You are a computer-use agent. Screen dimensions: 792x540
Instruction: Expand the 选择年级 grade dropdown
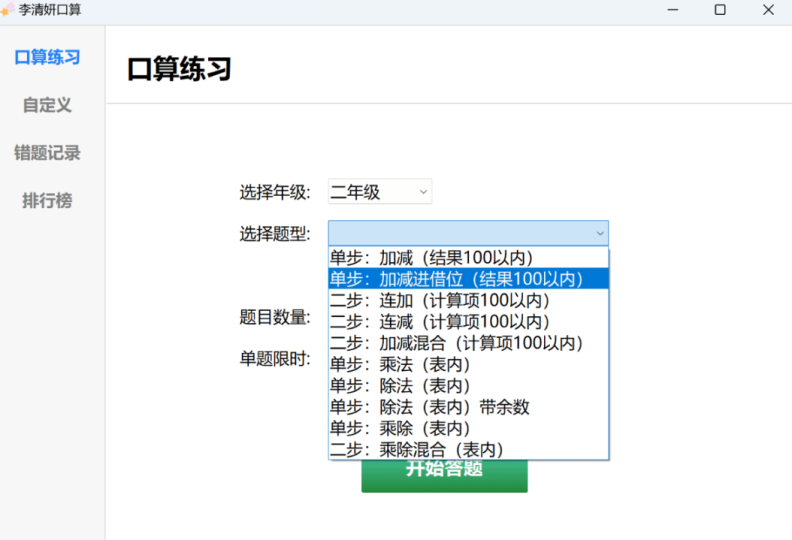[380, 192]
